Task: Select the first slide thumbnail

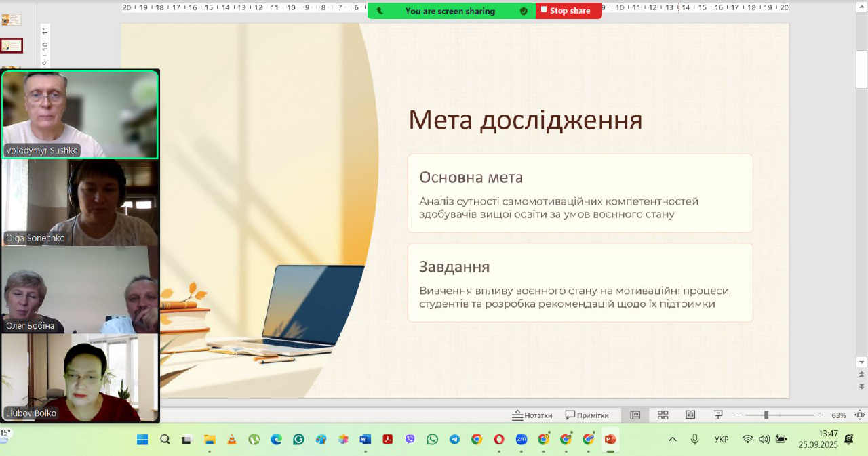Action: point(11,20)
